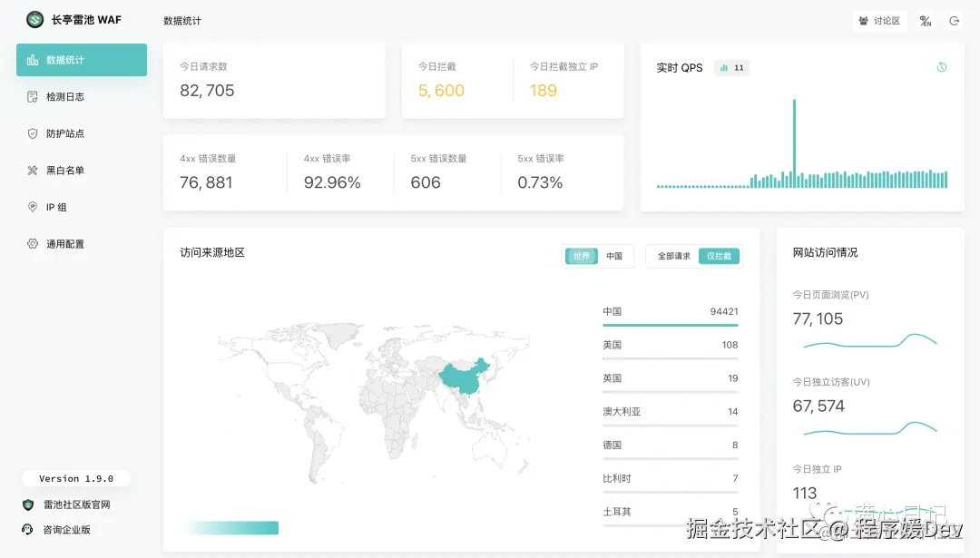Click the 今日拦截 value 5,600
The height and width of the screenshot is (558, 980).
coord(441,91)
